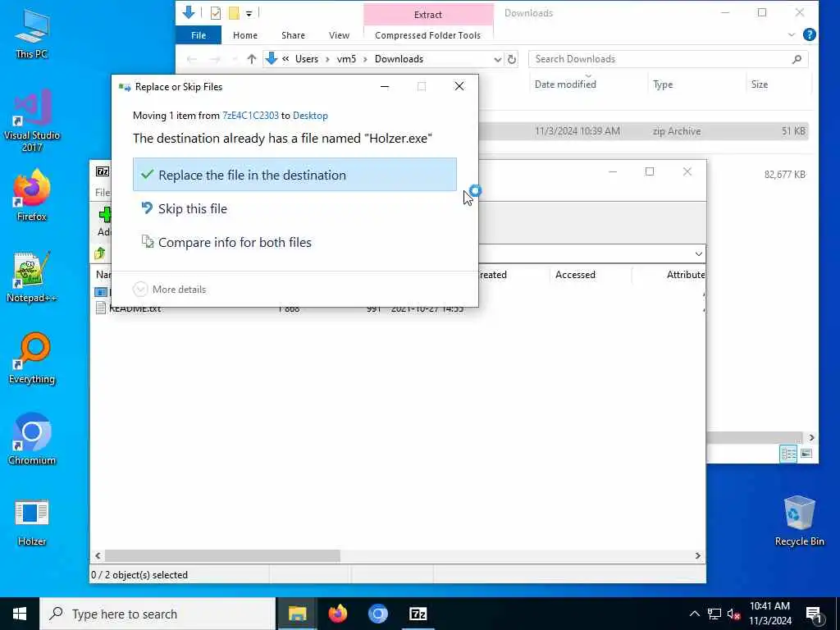Screen dimensions: 840x630
Task: Click muted volume tray icon
Action: click(733, 614)
